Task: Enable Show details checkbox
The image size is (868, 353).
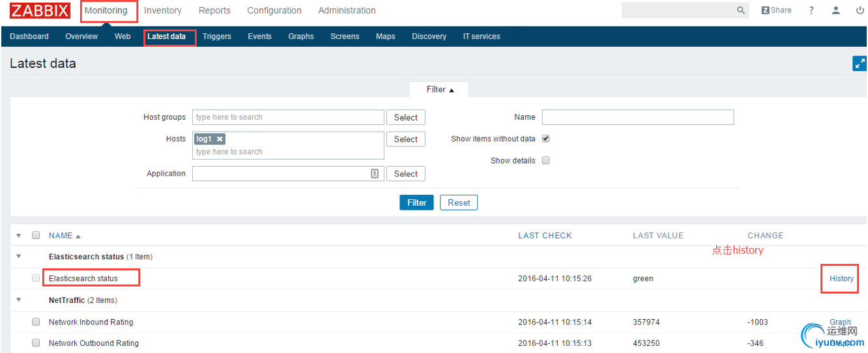Action: point(546,160)
